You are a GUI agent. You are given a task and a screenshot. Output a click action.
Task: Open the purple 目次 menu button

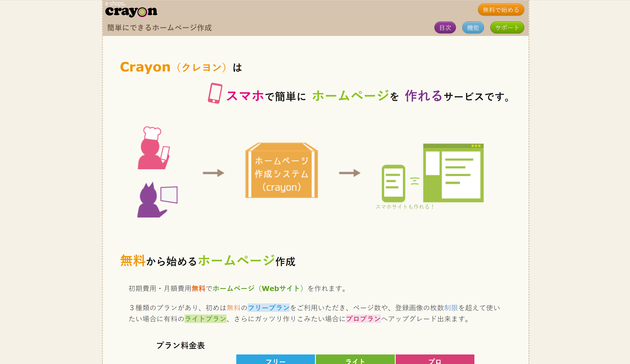click(x=445, y=27)
